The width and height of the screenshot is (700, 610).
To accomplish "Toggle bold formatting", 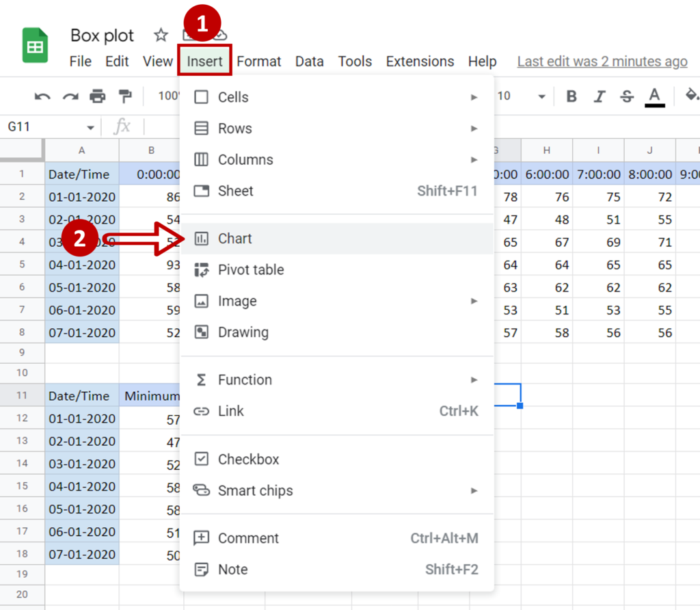I will pyautogui.click(x=571, y=96).
